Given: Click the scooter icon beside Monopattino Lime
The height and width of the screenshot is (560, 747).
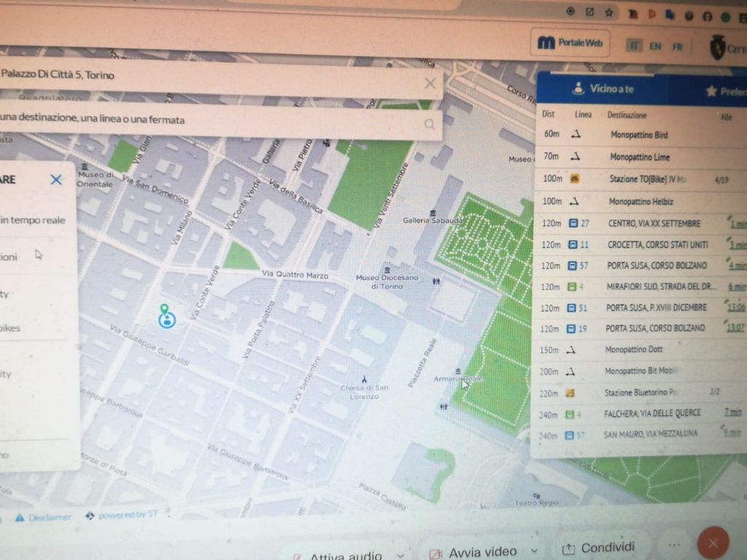Looking at the screenshot, I should (576, 157).
